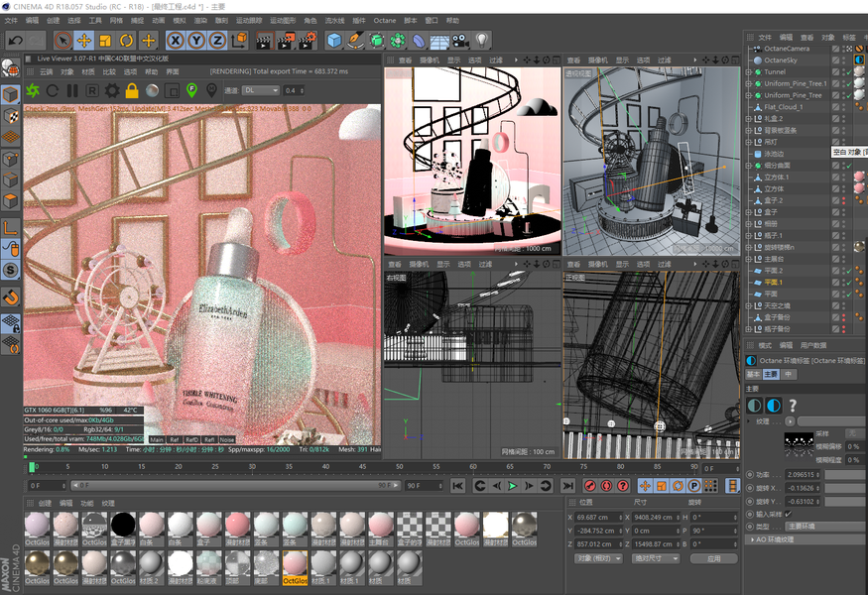
Task: Expand the 主展台 null object
Action: 748,259
